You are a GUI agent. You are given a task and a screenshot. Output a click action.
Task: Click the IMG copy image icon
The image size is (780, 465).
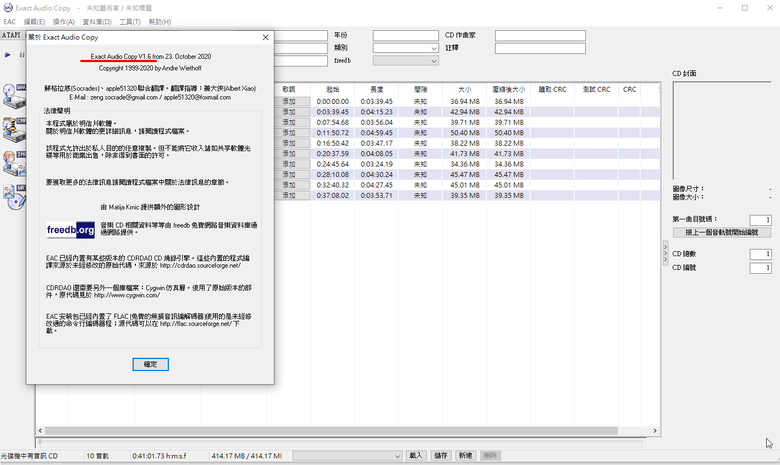(13, 163)
